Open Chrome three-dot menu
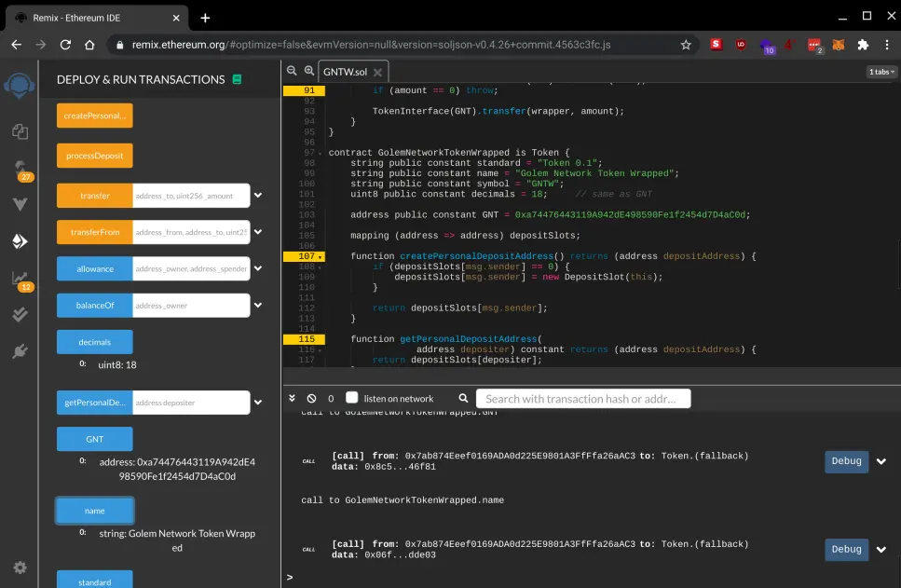The width and height of the screenshot is (901, 588). (887, 45)
